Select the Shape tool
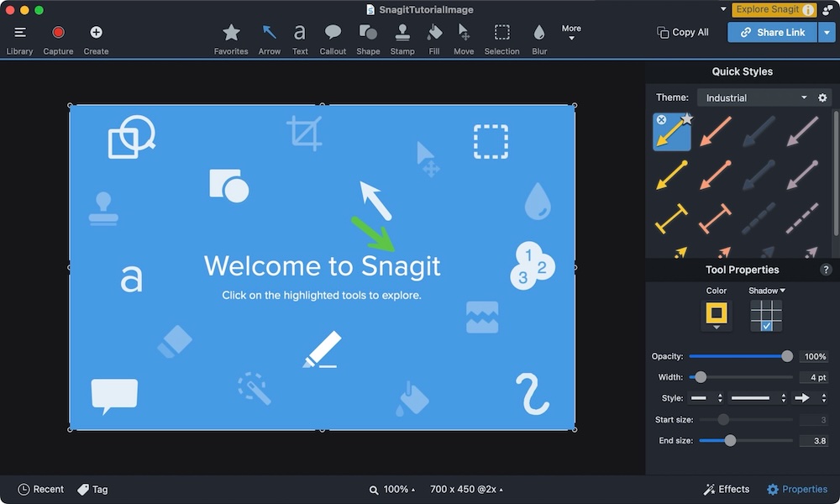This screenshot has width=840, height=504. (368, 40)
